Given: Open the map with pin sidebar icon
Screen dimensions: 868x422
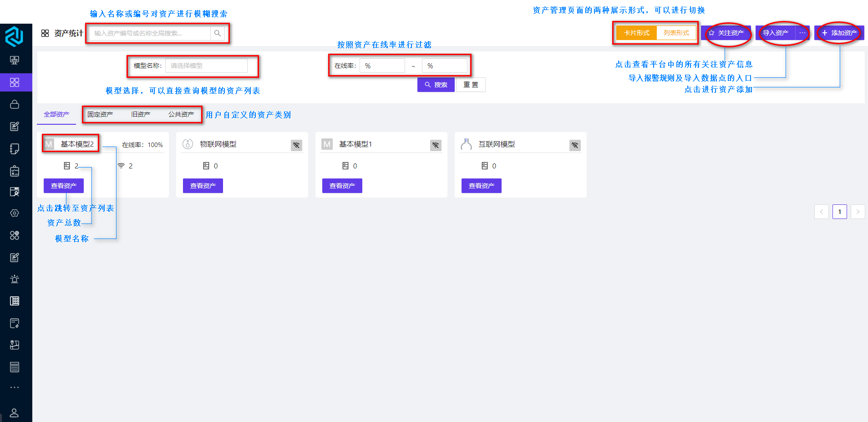Looking at the screenshot, I should (15, 345).
